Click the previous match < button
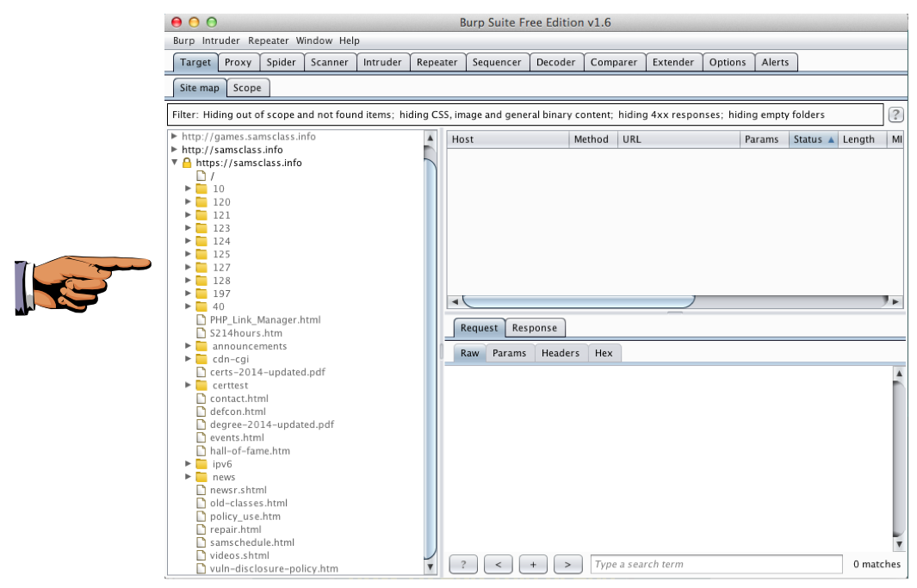 [499, 565]
